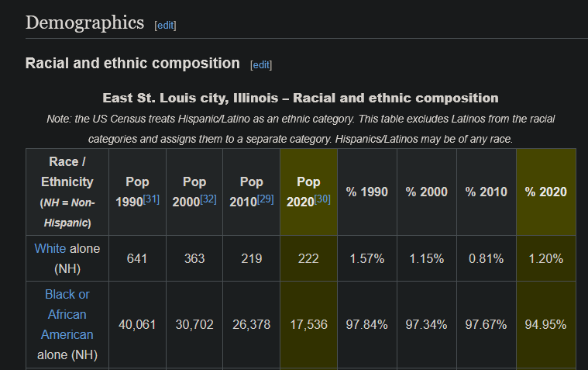Click the 30,702 population cell

(194, 324)
